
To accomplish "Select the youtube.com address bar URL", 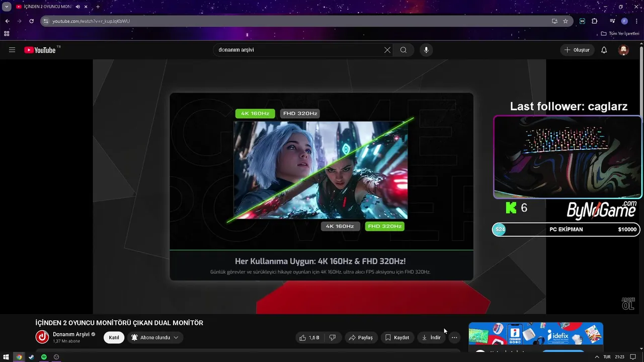I will click(91, 21).
